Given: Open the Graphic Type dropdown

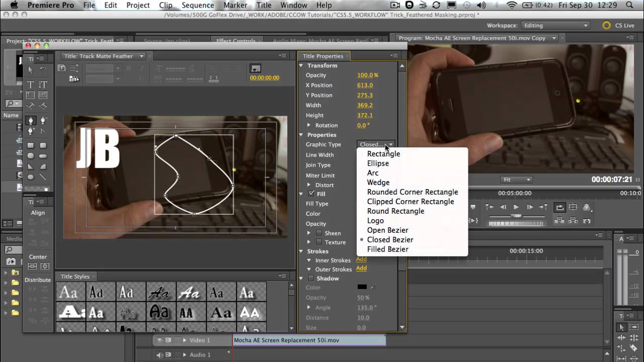Looking at the screenshot, I should tap(375, 145).
